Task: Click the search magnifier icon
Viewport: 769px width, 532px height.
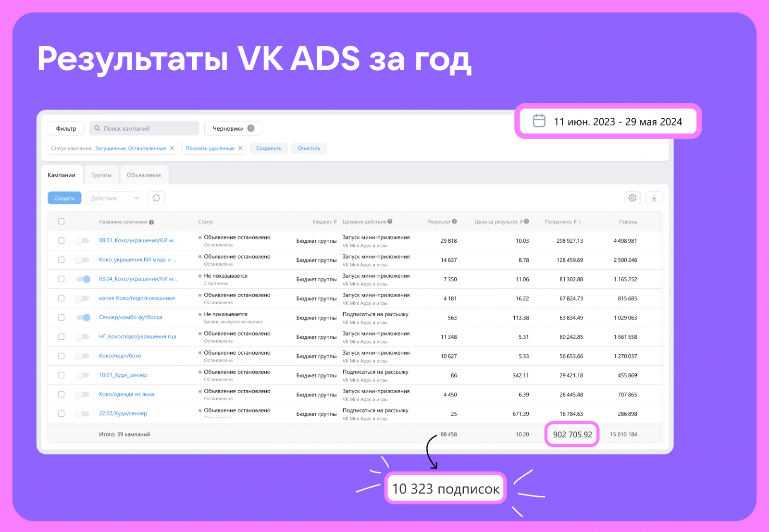Action: (x=97, y=128)
